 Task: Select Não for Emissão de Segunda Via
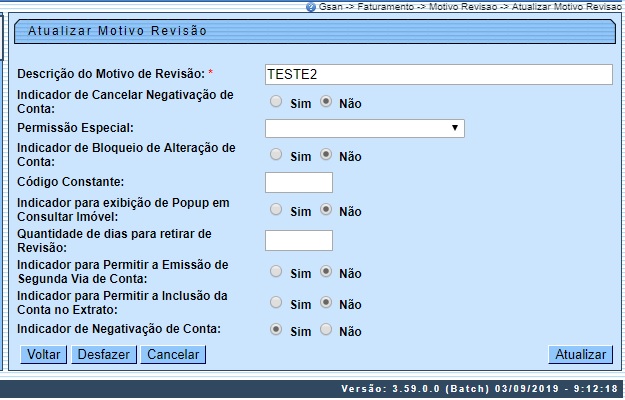coord(326,272)
